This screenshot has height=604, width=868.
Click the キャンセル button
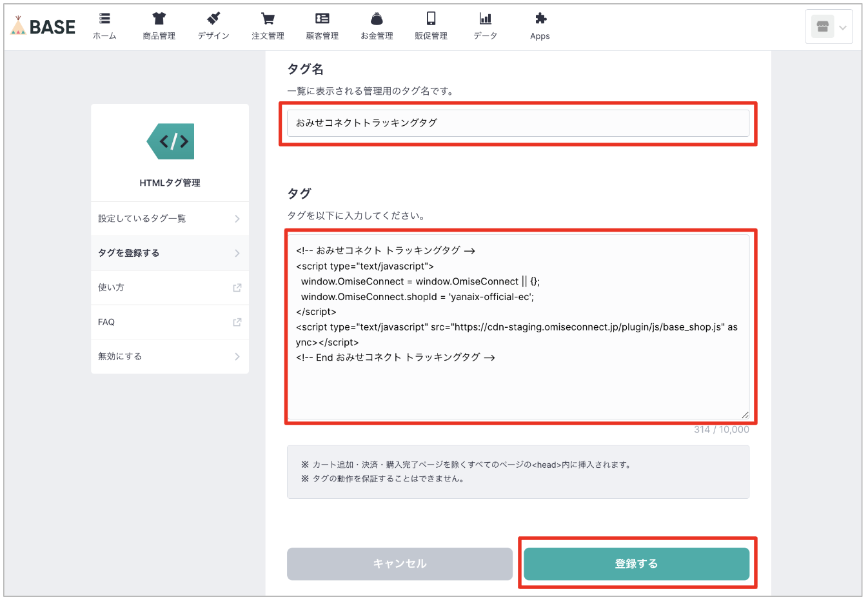point(400,564)
